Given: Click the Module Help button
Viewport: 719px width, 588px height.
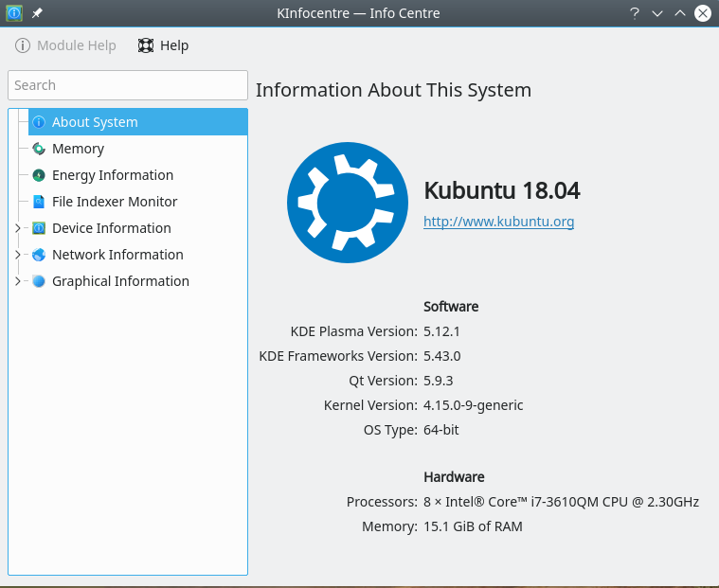Looking at the screenshot, I should coord(66,45).
